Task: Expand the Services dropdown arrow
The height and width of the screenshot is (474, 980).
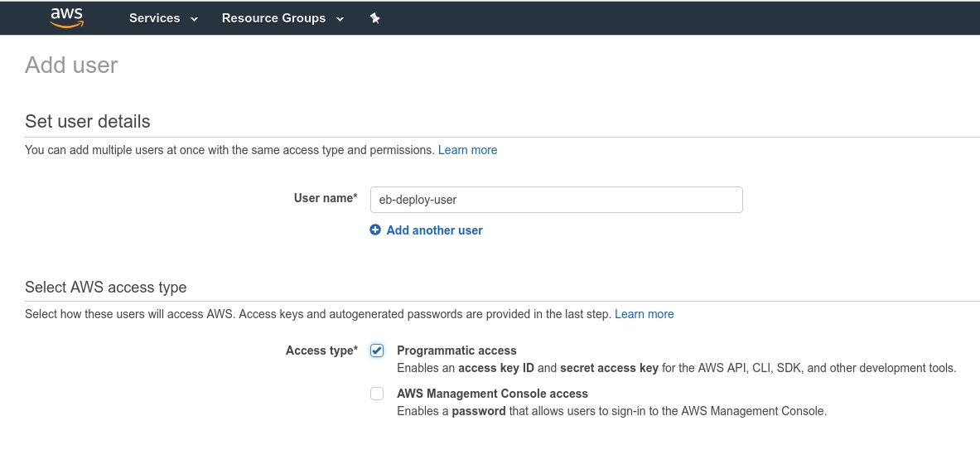Action: tap(195, 19)
